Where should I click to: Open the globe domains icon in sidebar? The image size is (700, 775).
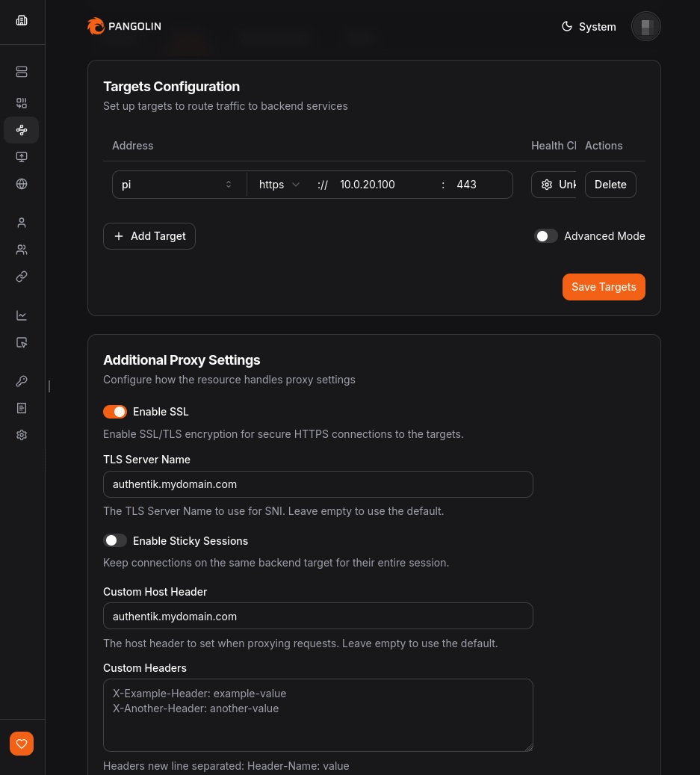click(x=22, y=184)
